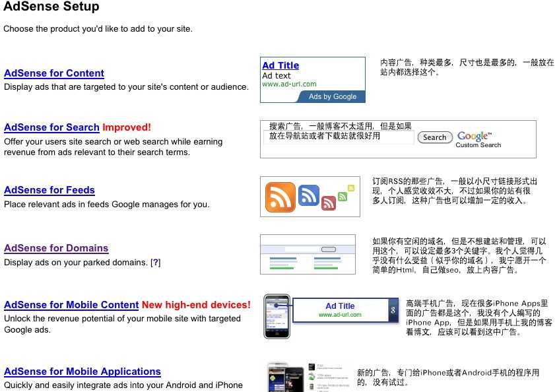This screenshot has height=392, width=557.
Task: Open the AdSense for Mobile Applications link
Action: tap(82, 372)
